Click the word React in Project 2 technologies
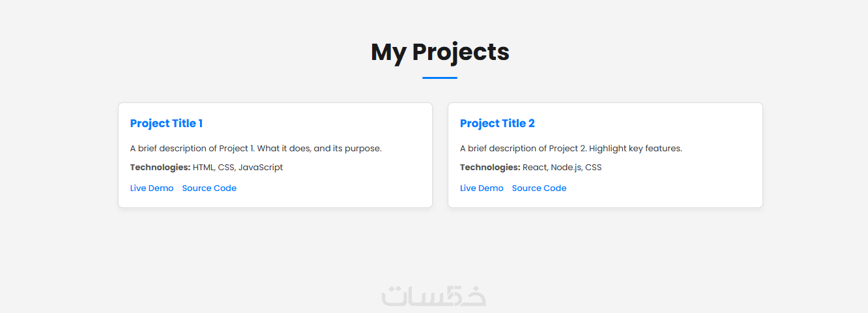 tap(535, 168)
